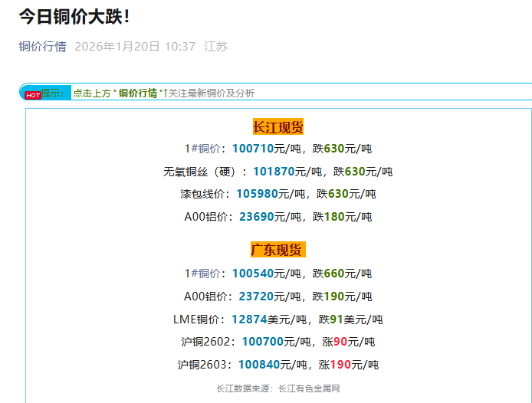Click the 长江有色金属网 data source text
The image size is (532, 403).
(309, 388)
